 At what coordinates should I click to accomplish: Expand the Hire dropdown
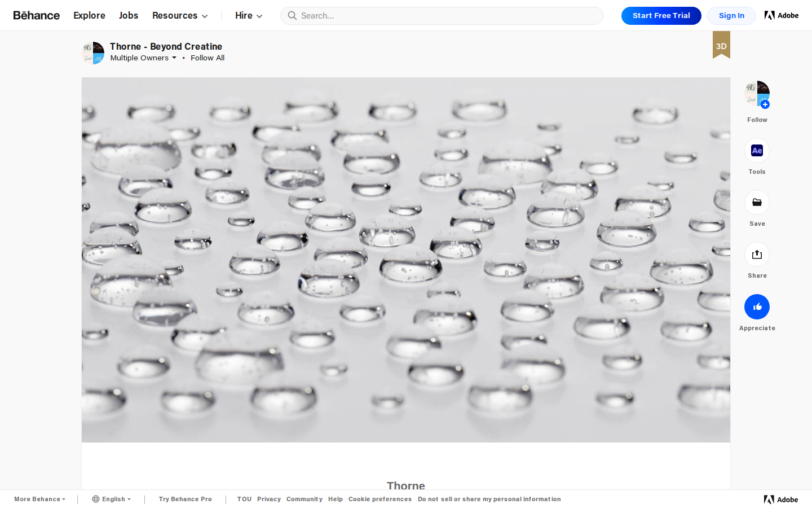[x=249, y=15]
